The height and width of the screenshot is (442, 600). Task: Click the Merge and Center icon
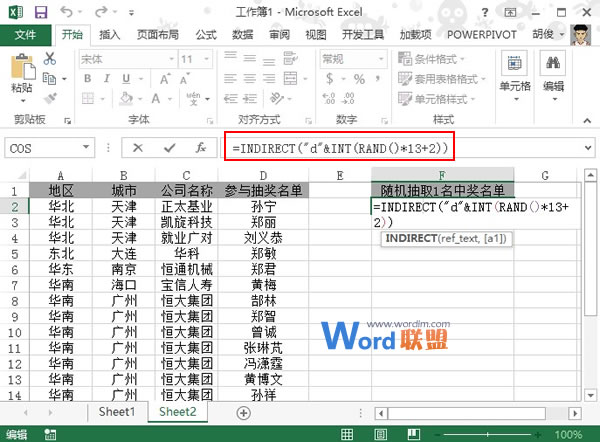(290, 78)
